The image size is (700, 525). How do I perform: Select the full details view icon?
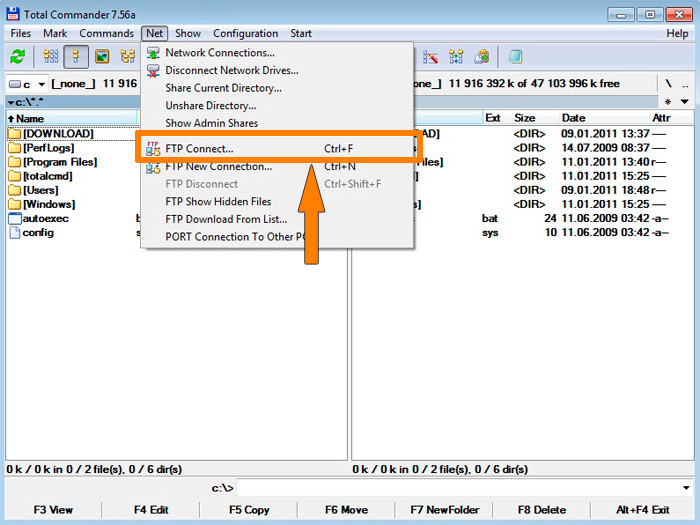coord(76,57)
